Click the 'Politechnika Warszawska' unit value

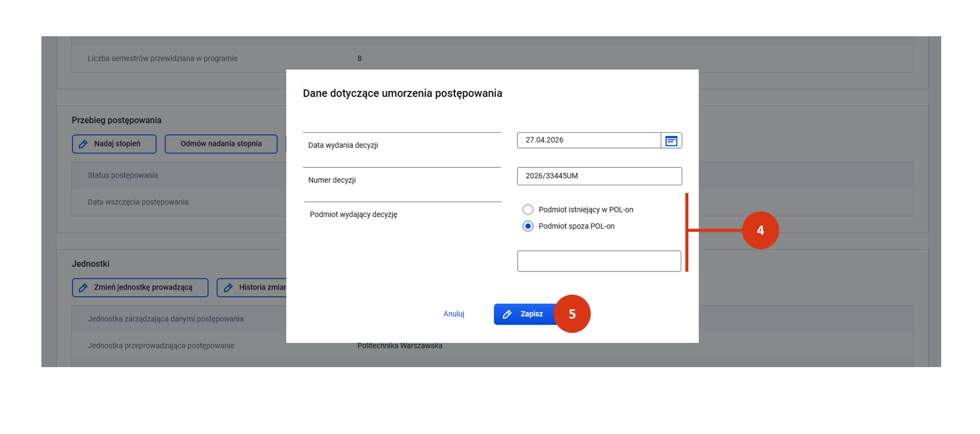tap(399, 346)
